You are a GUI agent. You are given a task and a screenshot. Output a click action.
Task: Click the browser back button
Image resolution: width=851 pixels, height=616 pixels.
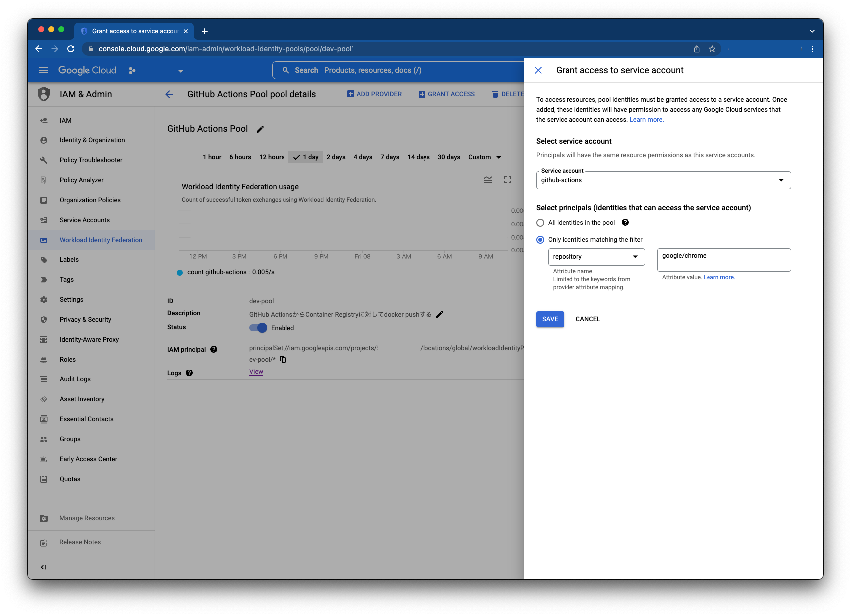(39, 49)
